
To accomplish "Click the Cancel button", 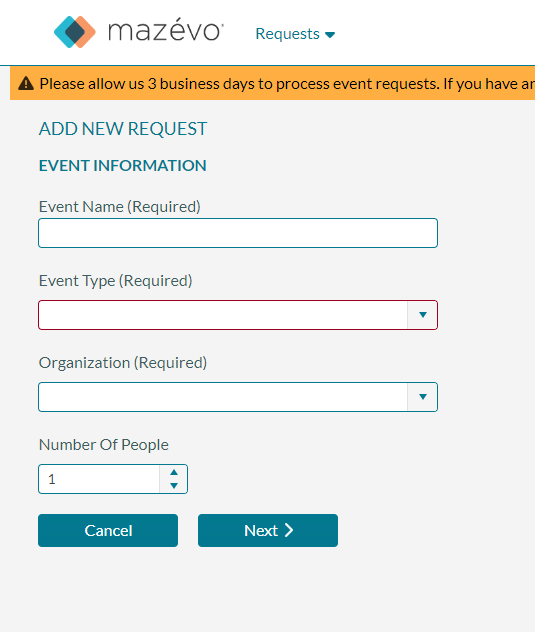I will (x=108, y=530).
